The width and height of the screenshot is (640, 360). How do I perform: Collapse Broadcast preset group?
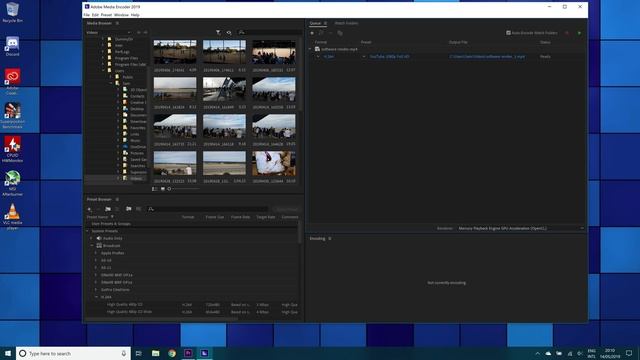[92, 246]
